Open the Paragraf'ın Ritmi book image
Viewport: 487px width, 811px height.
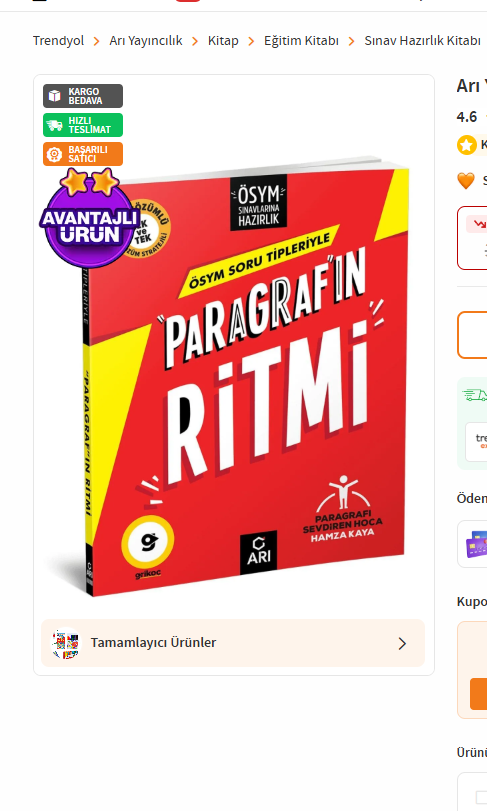click(x=246, y=378)
